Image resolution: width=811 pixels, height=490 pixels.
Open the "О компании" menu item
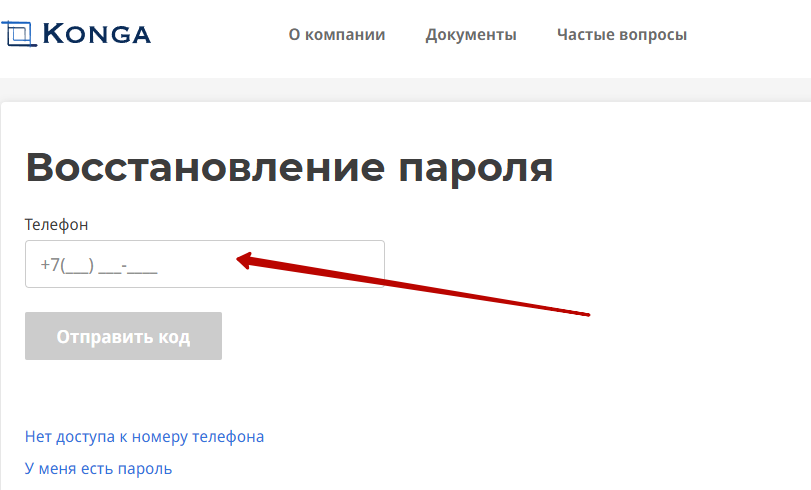coord(337,35)
